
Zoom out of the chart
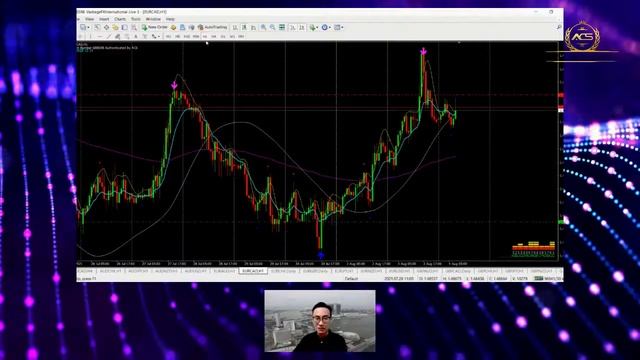[273, 27]
